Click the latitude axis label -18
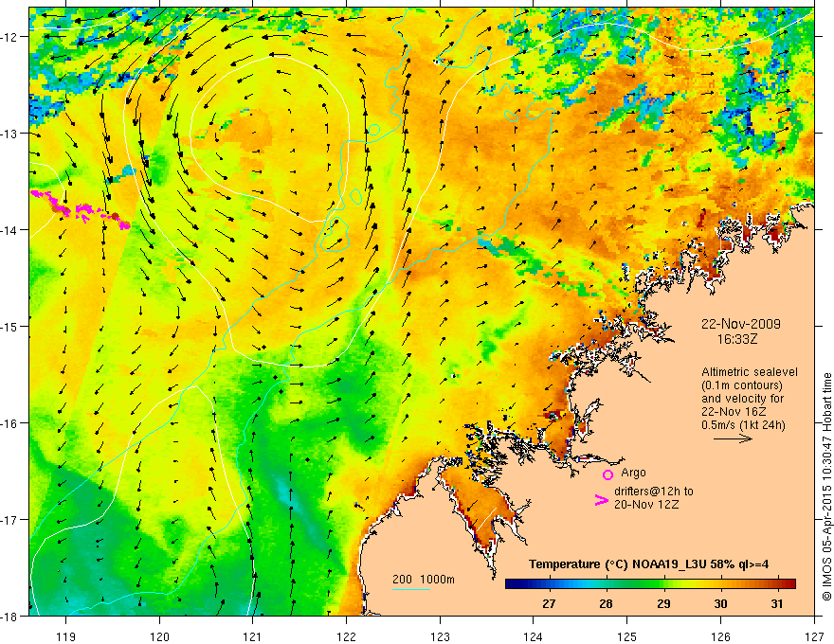This screenshot has width=834, height=644. pyautogui.click(x=10, y=616)
